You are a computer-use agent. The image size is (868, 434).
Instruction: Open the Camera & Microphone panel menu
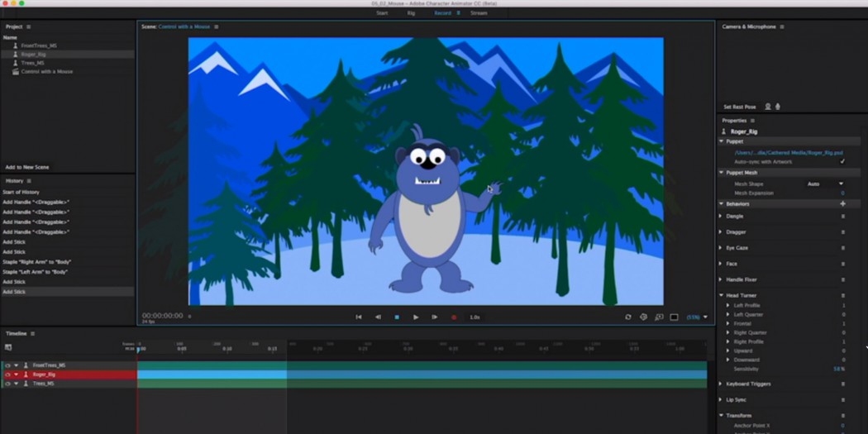pyautogui.click(x=782, y=26)
